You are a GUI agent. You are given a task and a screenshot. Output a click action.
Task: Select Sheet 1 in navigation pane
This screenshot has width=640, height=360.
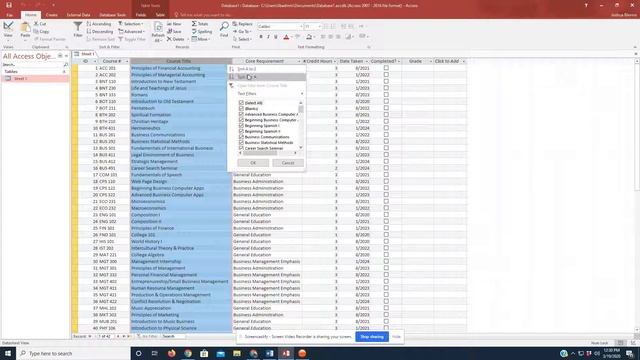35,78
